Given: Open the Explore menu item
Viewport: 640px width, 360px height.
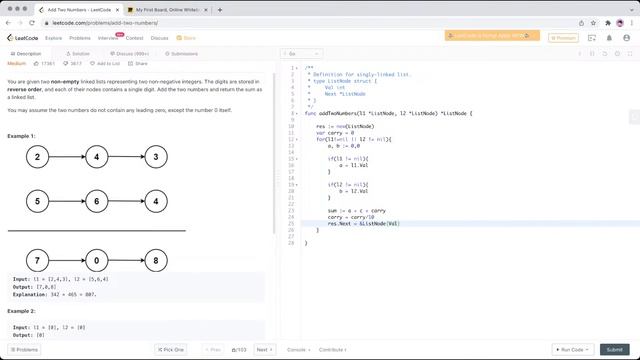Looking at the screenshot, I should click(x=53, y=38).
